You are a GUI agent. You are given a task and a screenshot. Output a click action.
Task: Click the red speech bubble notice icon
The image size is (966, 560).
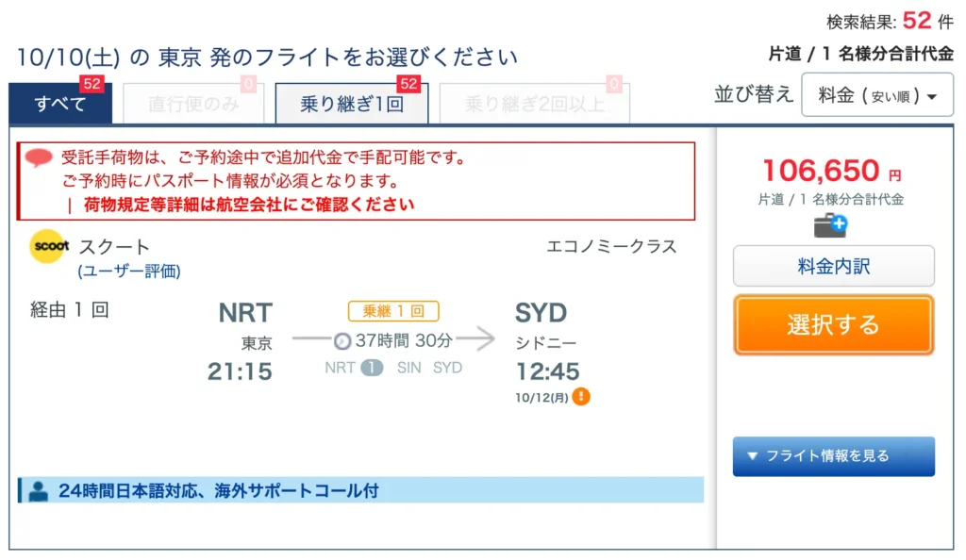39,158
